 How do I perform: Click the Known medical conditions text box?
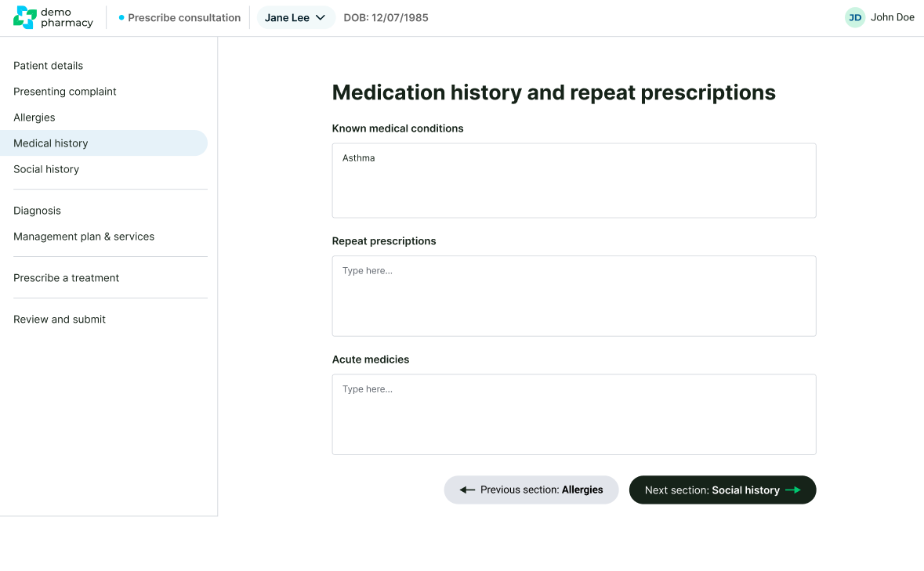[x=574, y=181]
